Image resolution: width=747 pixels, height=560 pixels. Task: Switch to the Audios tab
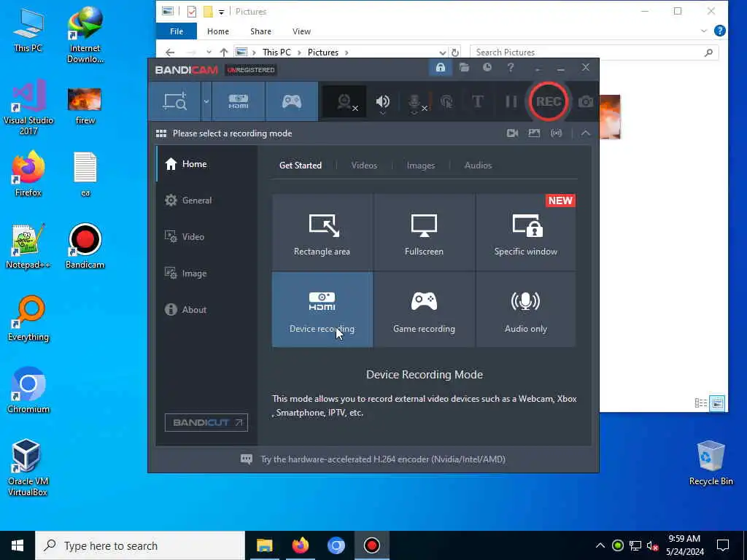tap(478, 166)
